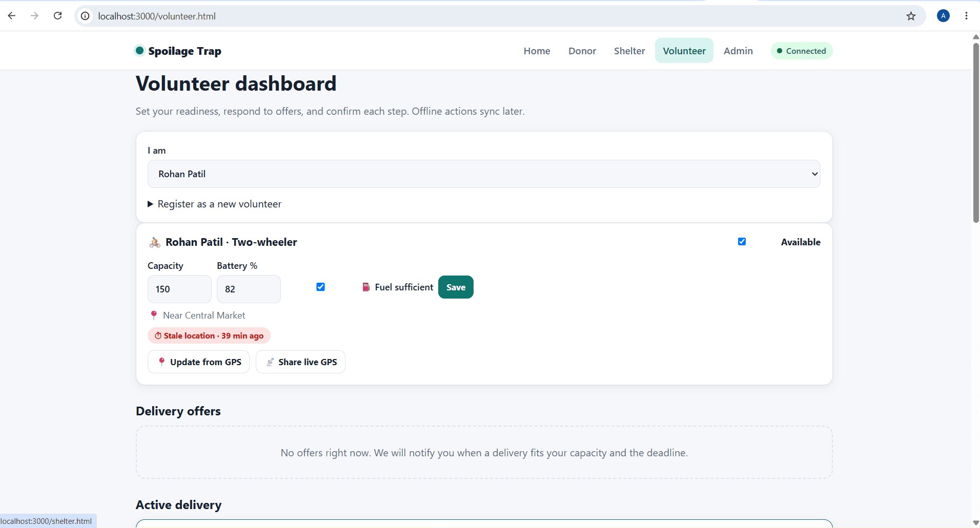Focus the Battery % input field
This screenshot has width=980, height=528.
249,289
